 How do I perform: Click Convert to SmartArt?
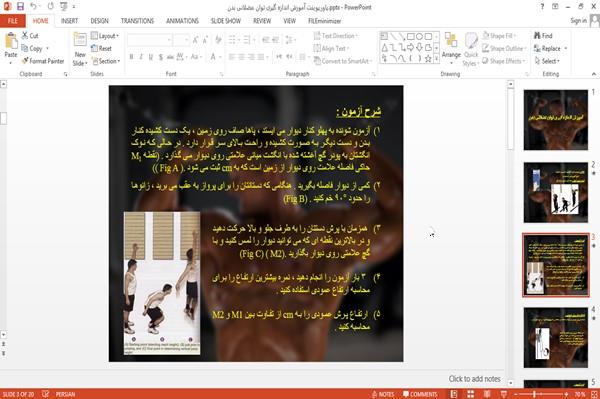point(343,61)
